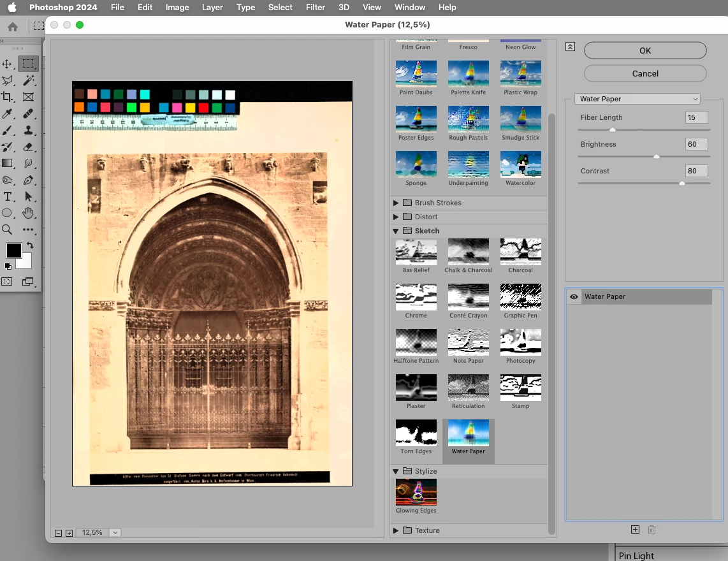Hide the Water Paper effect layer
Viewport: 728px width, 561px height.
click(574, 296)
